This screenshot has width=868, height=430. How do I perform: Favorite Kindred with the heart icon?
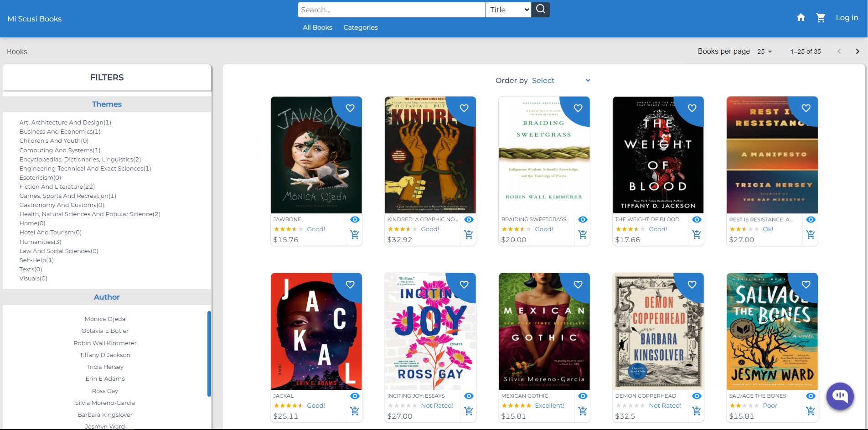click(464, 108)
